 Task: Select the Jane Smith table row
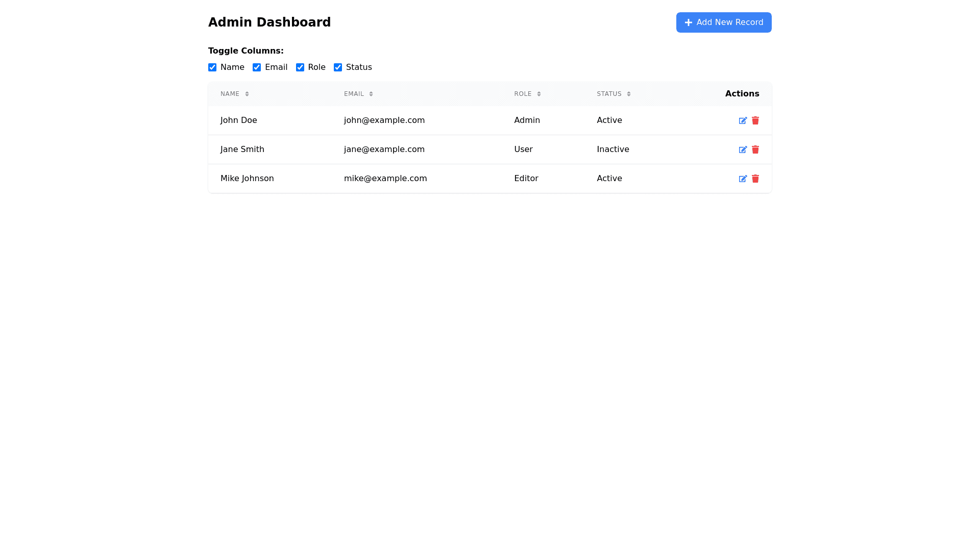click(x=459, y=149)
